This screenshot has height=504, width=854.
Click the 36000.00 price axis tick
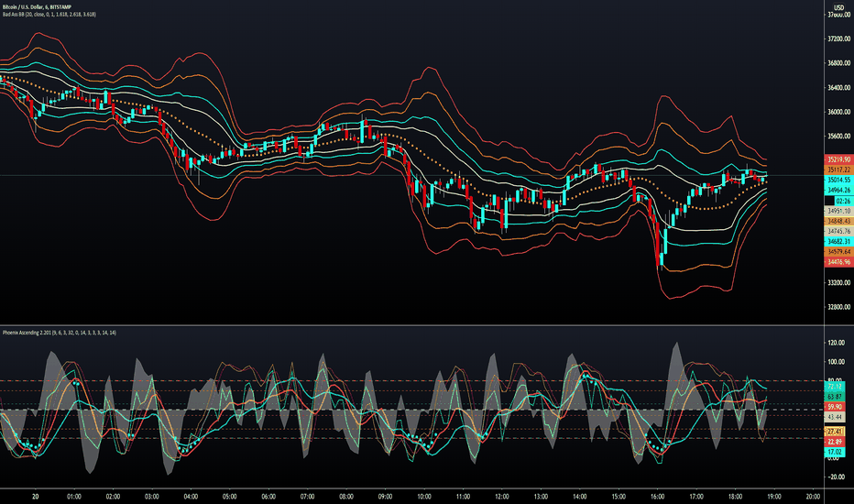pos(838,112)
